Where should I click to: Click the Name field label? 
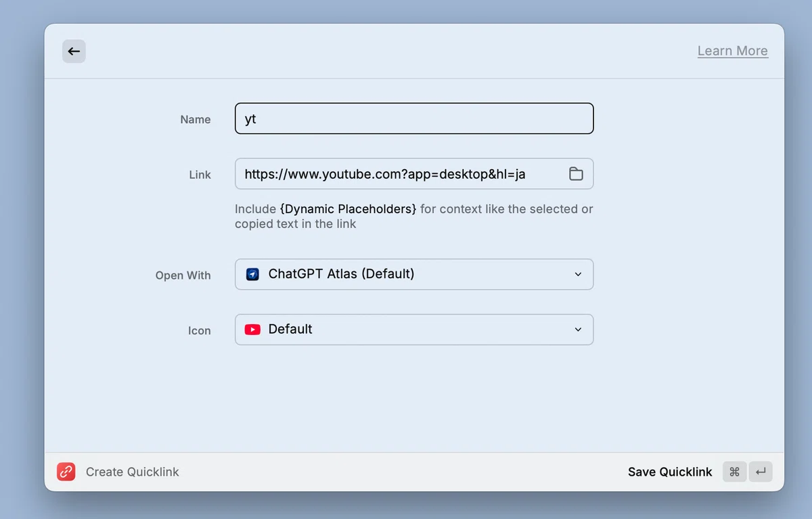[196, 119]
